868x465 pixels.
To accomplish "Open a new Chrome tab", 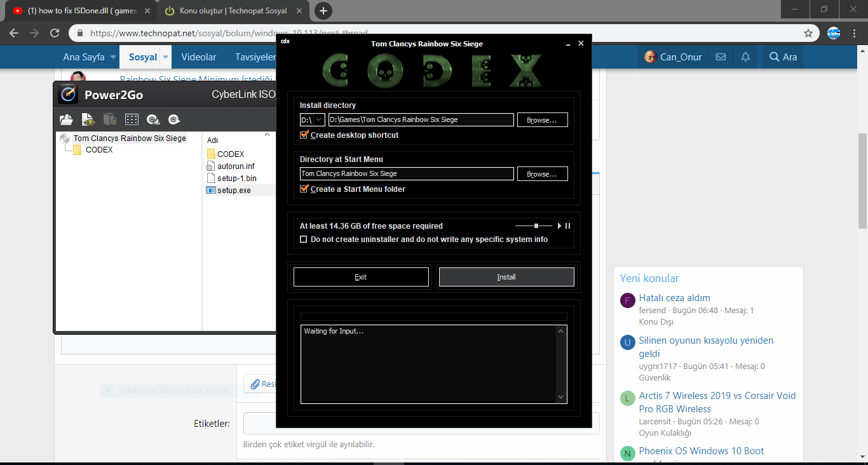I will (323, 11).
